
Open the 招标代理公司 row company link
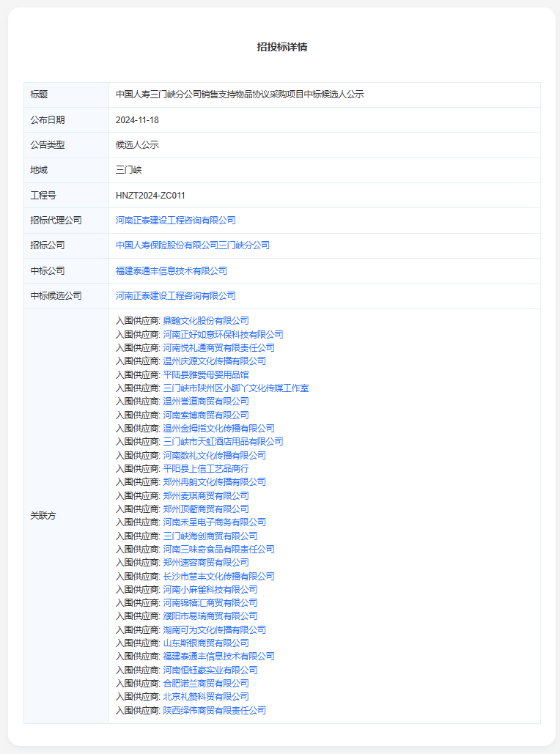[x=175, y=221]
